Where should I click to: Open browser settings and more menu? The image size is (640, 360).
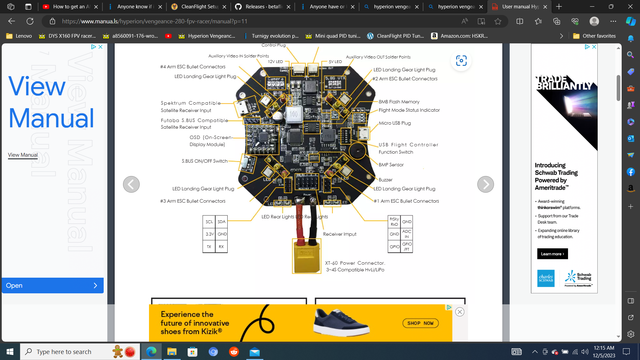click(x=613, y=21)
